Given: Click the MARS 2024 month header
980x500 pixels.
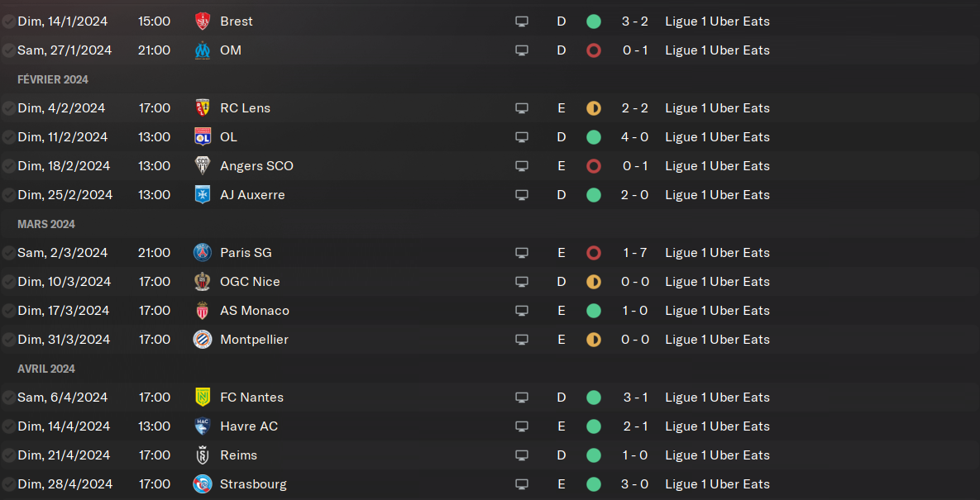Looking at the screenshot, I should point(46,224).
